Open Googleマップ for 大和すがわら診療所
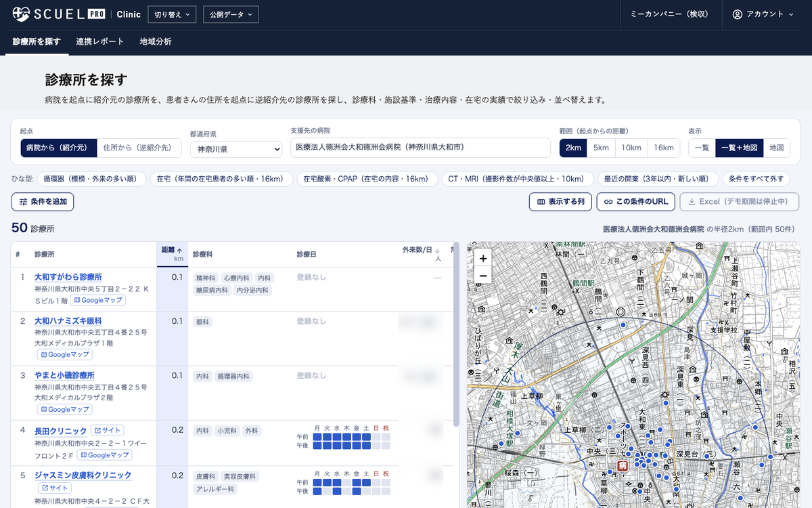The image size is (812, 508). [98, 300]
